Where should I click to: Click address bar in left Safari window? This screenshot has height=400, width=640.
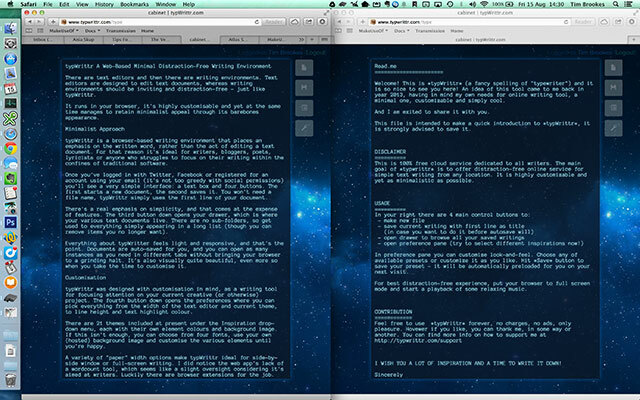click(x=160, y=22)
